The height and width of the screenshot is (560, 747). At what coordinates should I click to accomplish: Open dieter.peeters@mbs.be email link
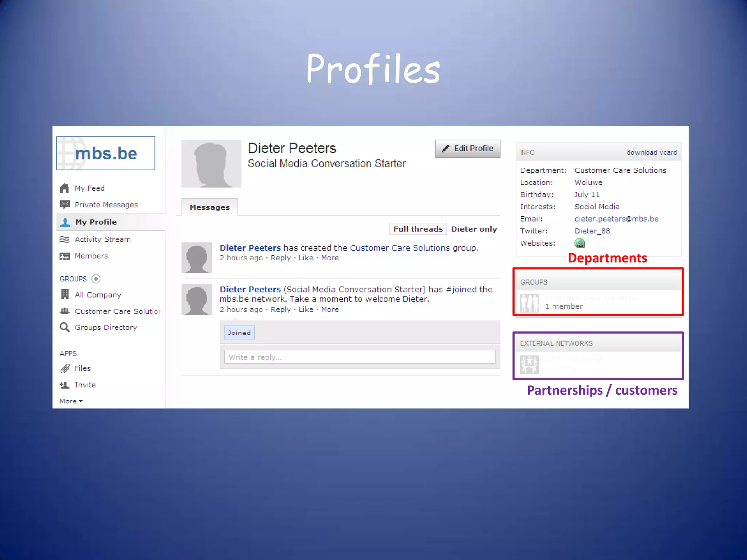(616, 219)
